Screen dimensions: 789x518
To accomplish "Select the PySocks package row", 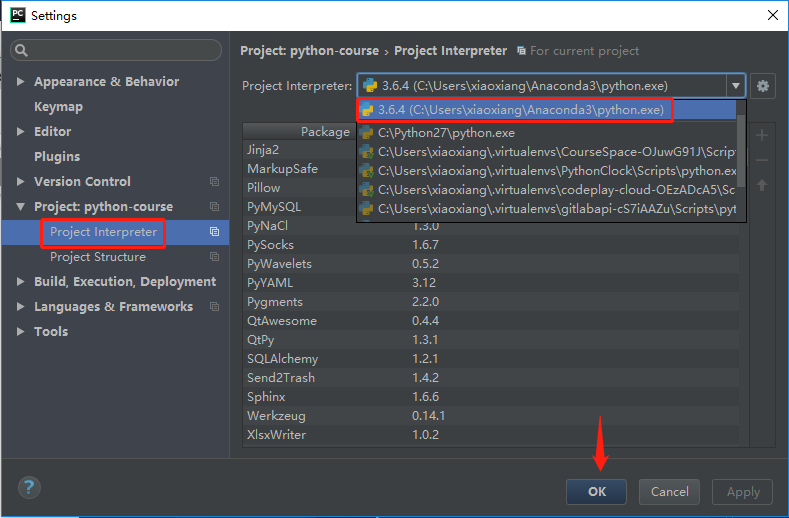I will point(491,245).
